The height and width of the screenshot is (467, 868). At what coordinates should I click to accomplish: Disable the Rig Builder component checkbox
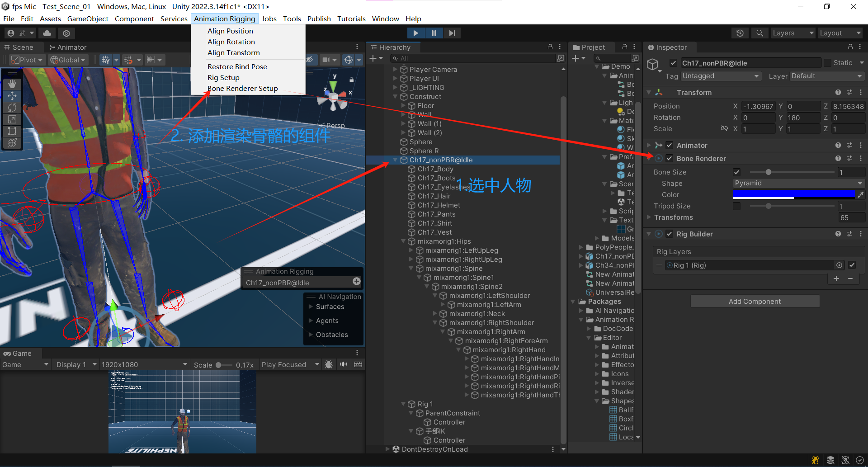click(x=670, y=234)
